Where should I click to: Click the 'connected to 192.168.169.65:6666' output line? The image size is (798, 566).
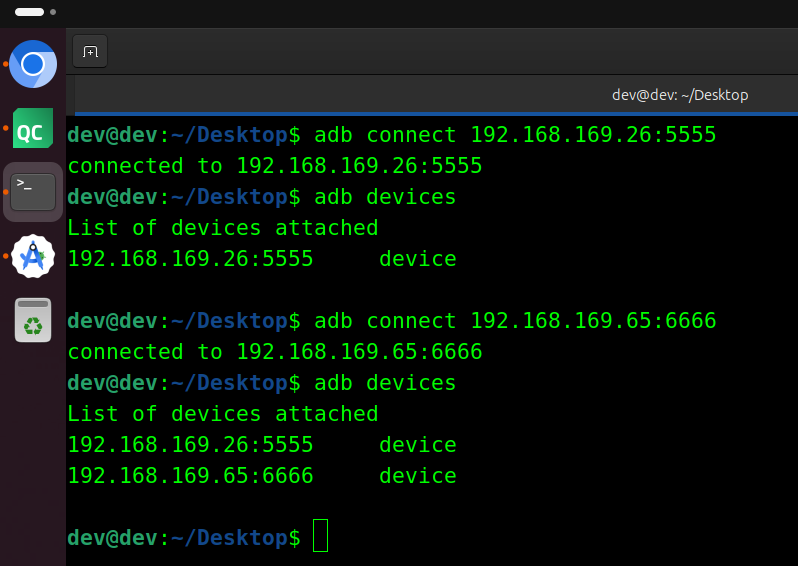click(275, 352)
